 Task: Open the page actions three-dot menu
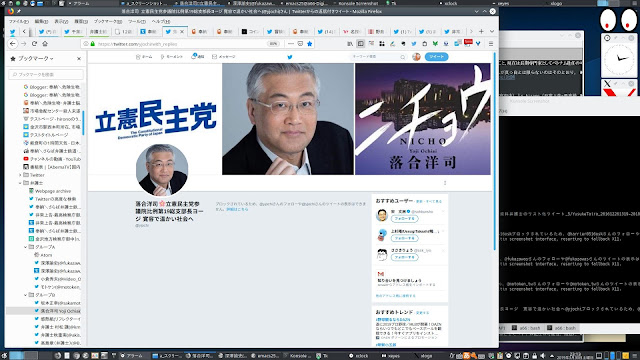pos(291,44)
